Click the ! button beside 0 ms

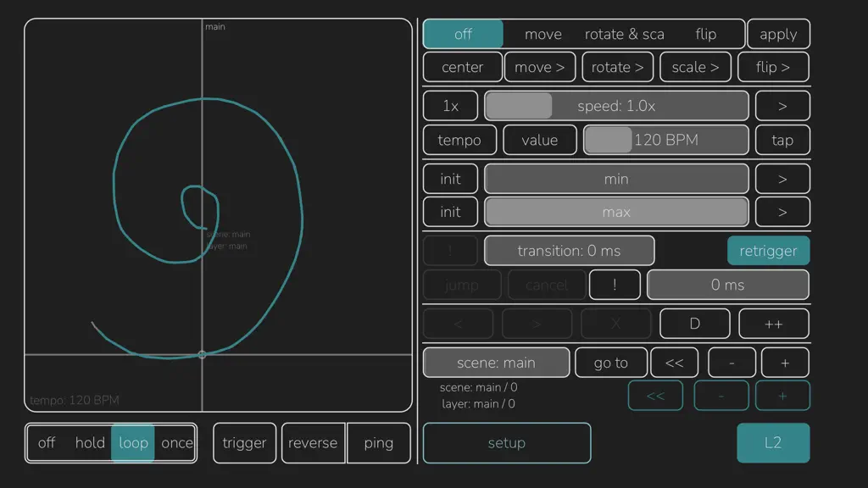click(615, 285)
